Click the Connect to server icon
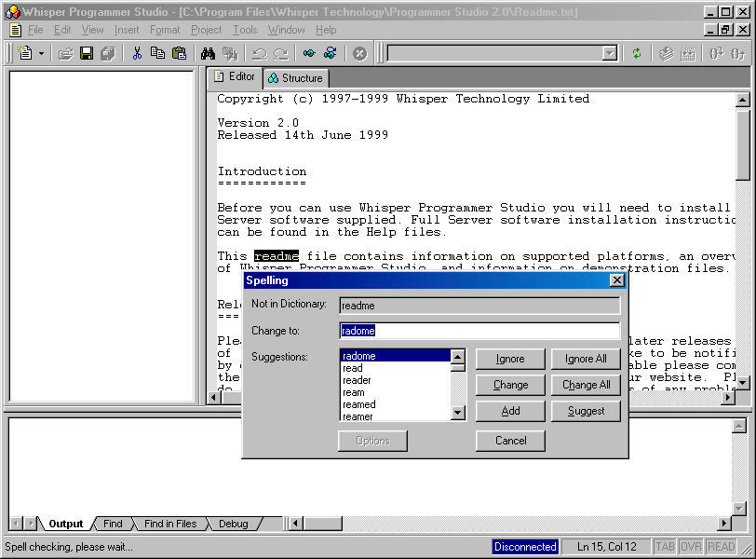Screen dimensions: 756x559 coord(309,53)
